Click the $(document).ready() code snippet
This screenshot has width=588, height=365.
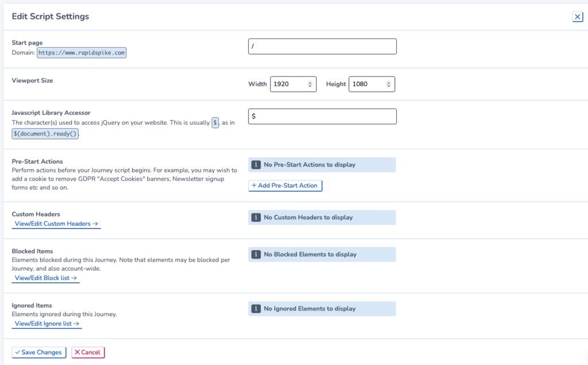45,134
